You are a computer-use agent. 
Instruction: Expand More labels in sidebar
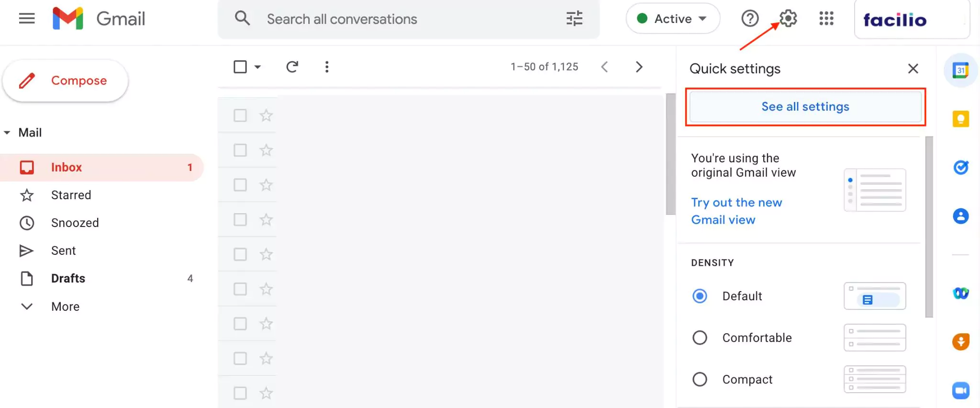tap(65, 306)
